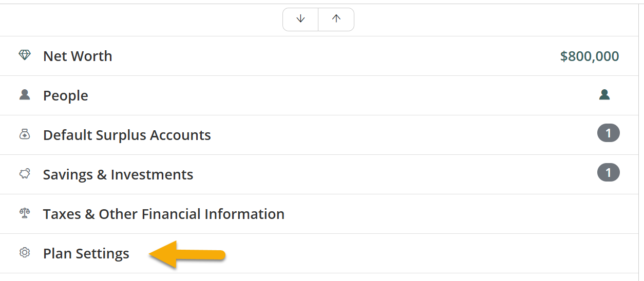Click the down arrow button

pos(300,19)
